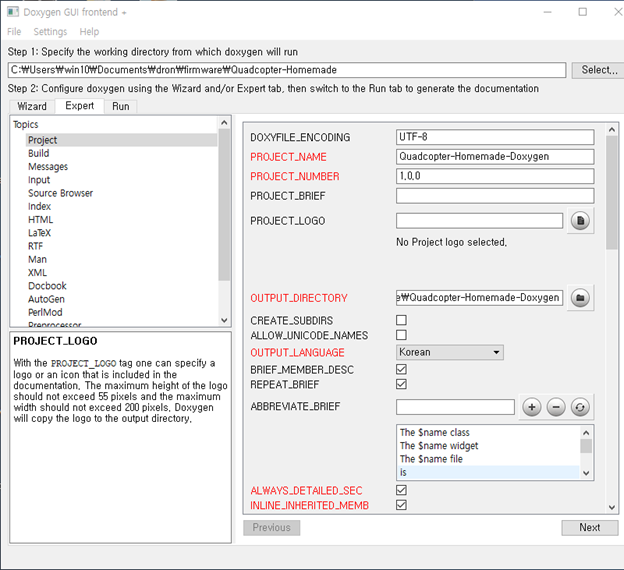The width and height of the screenshot is (624, 570).
Task: Click the ABBREVIATE_BRIEF text input field
Action: tap(455, 407)
